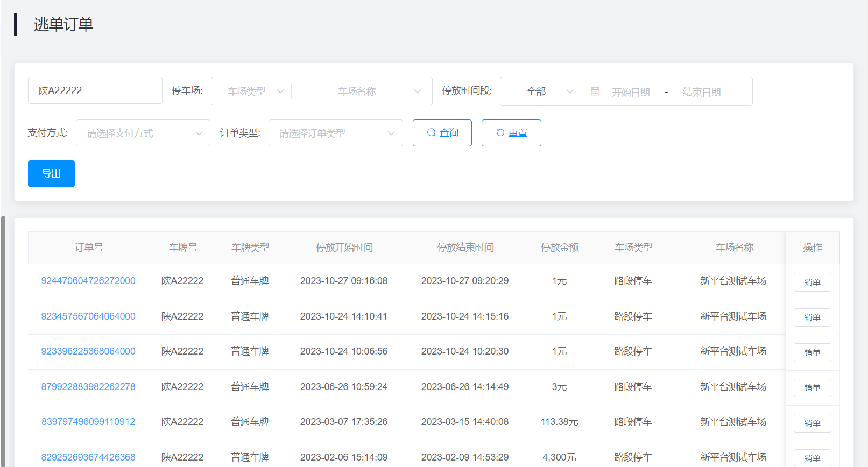Select a payment method from 请选择支付方式
Viewport: 868px width, 467px height.
click(x=143, y=133)
